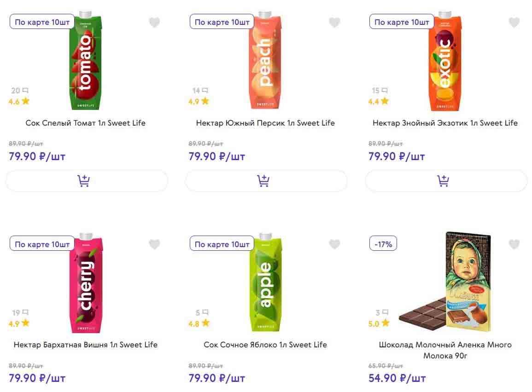Open reviews count icon for Аленка chocolate
This screenshot has height=392, width=532.
[x=380, y=312]
